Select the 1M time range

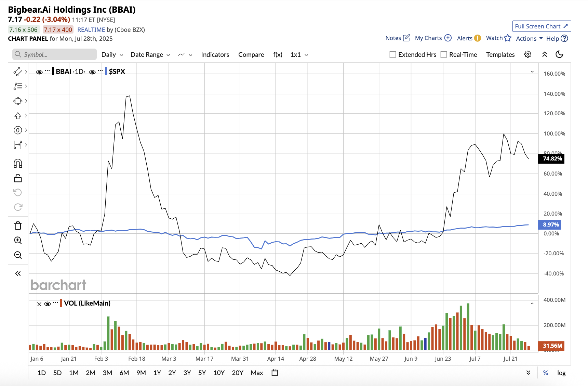[74, 373]
